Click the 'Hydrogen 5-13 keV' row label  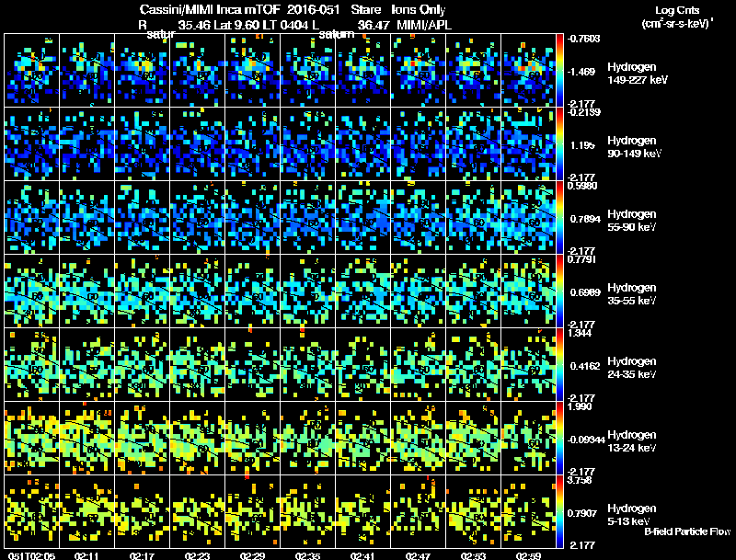(632, 515)
